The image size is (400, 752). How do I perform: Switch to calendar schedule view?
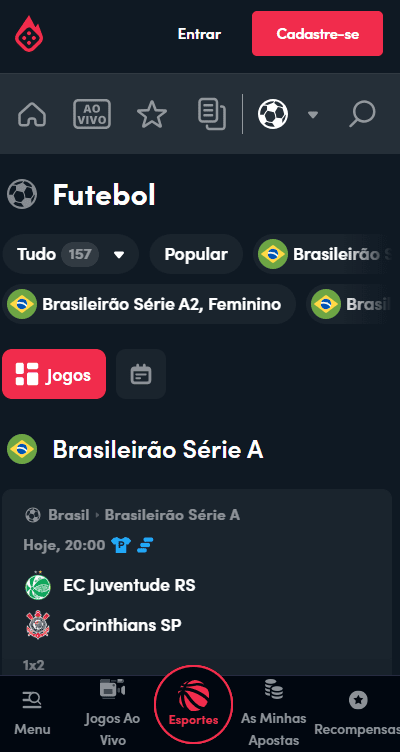pyautogui.click(x=141, y=374)
